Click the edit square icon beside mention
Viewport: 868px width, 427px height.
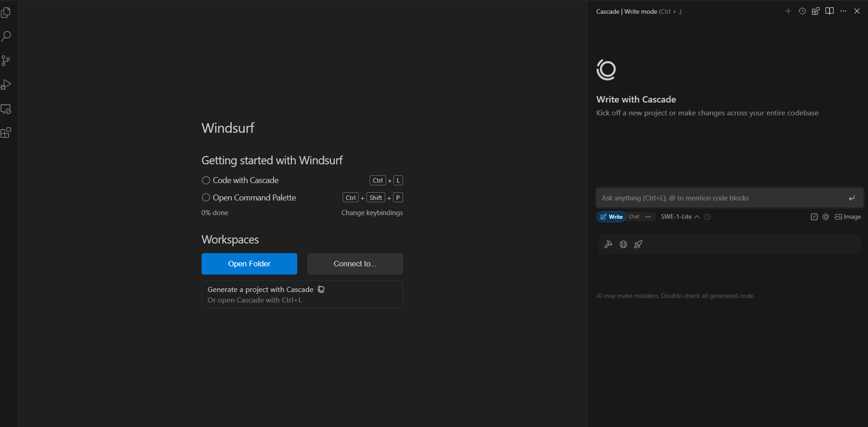point(814,217)
